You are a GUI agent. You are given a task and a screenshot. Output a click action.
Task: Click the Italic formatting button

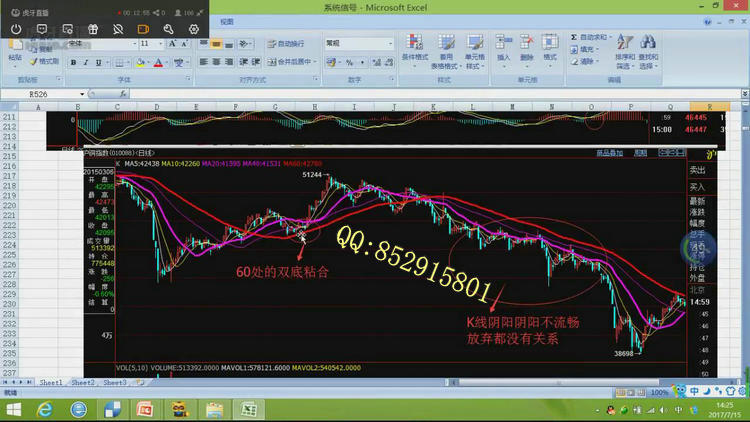click(86, 62)
